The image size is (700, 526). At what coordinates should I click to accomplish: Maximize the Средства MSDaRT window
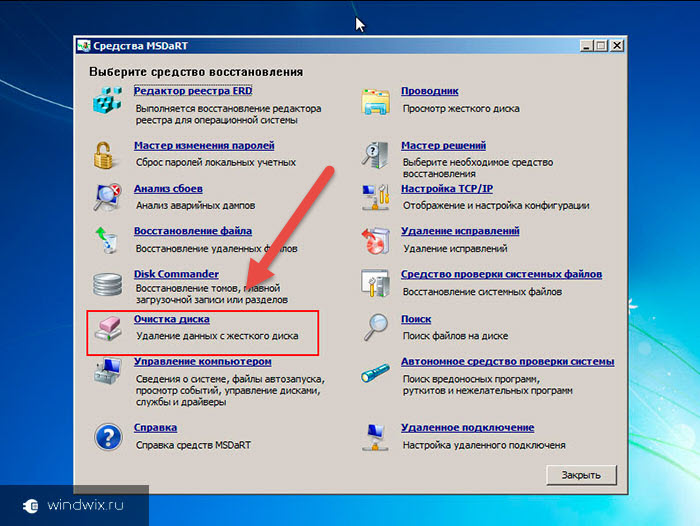pyautogui.click(x=601, y=46)
